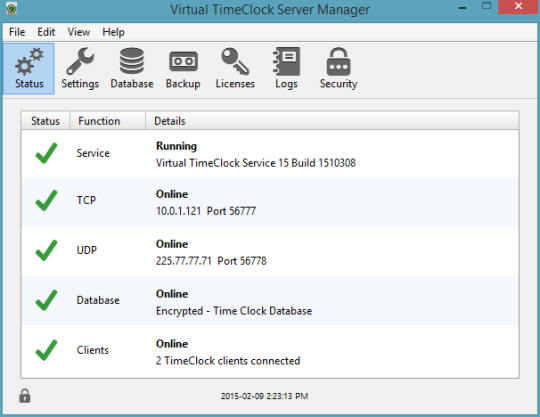The height and width of the screenshot is (417, 540).
Task: Click the Details column header
Action: point(332,121)
